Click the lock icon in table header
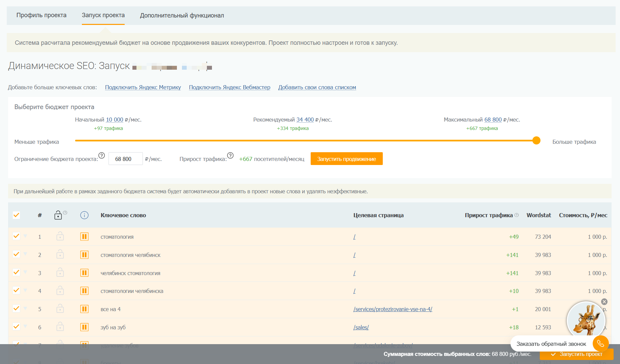Screen dimensions: 620x364 58,215
